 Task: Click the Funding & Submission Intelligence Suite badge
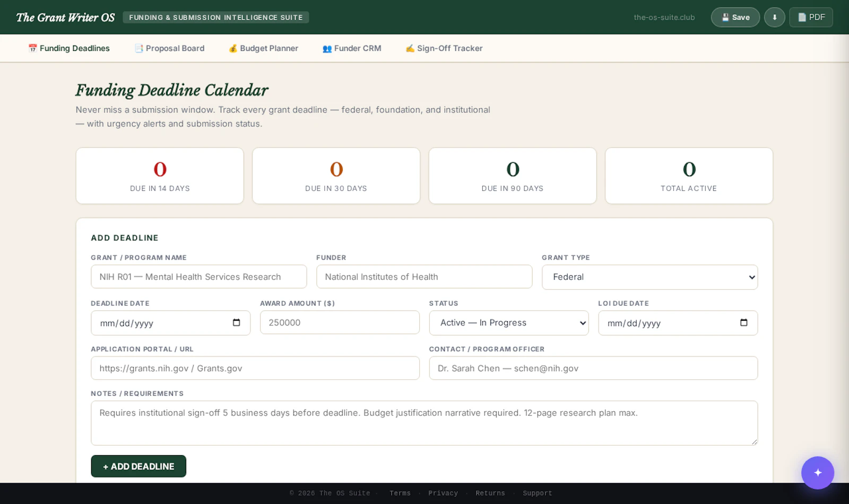[x=216, y=18]
